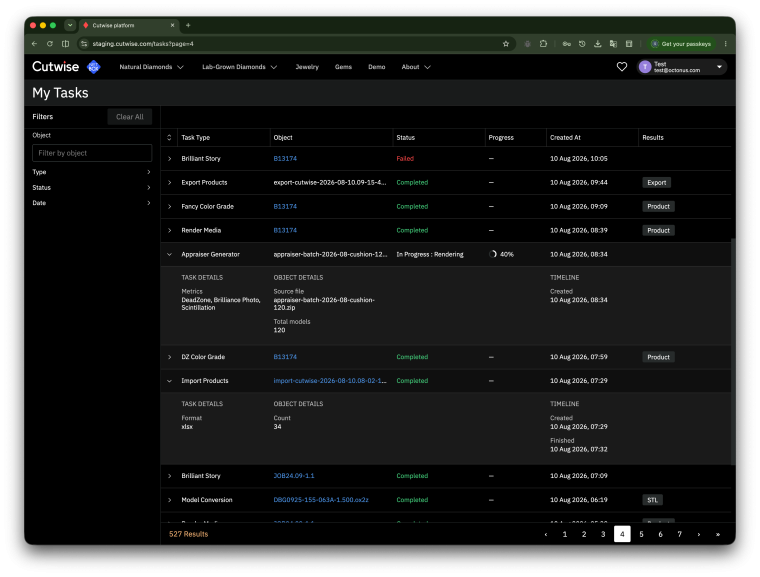Open a new browser tab

(x=188, y=25)
